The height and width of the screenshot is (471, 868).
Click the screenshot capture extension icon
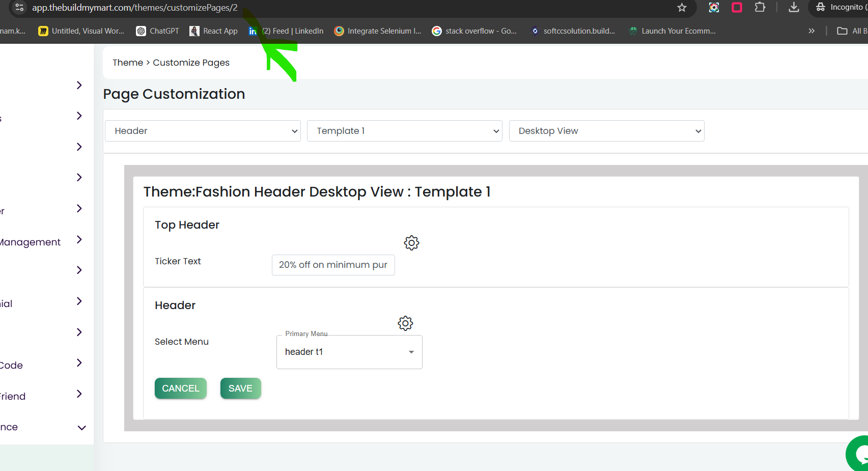(x=714, y=7)
